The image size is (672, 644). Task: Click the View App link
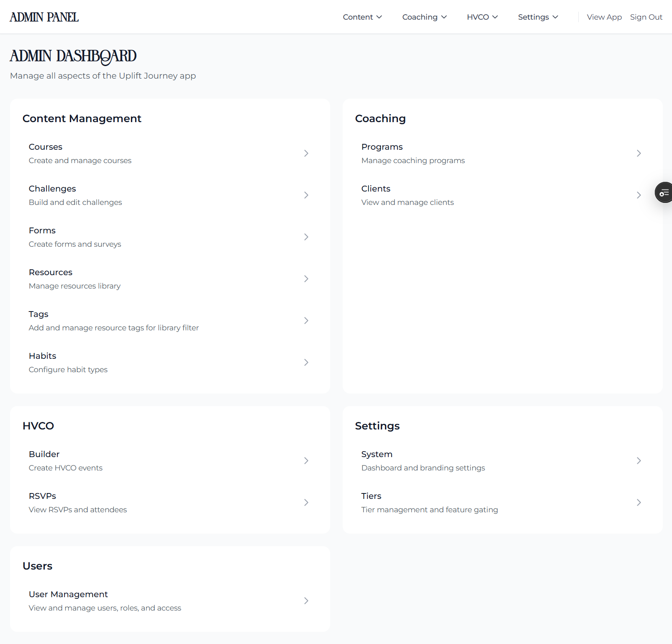click(604, 17)
